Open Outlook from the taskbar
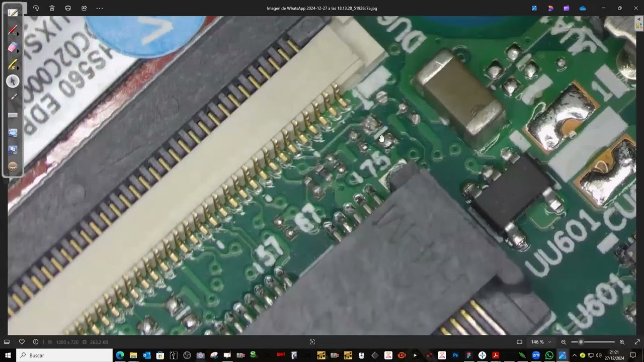Viewport: 644px width, 362px height. [147, 355]
